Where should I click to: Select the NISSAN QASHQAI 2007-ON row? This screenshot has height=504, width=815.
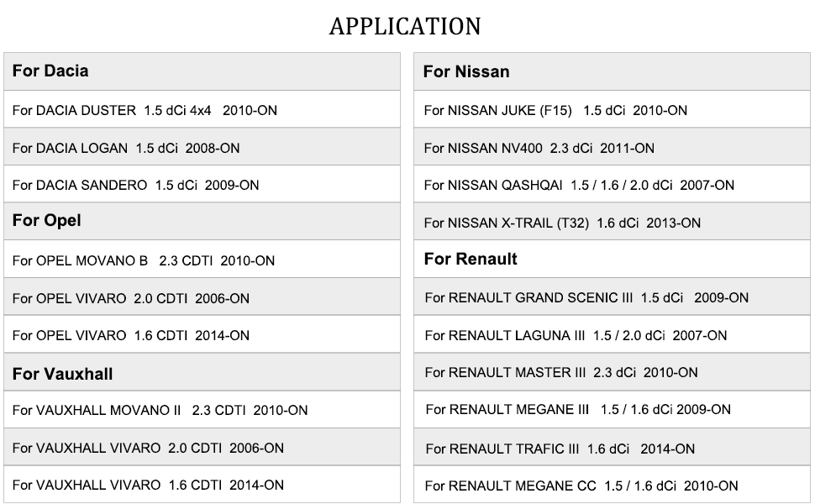579,185
